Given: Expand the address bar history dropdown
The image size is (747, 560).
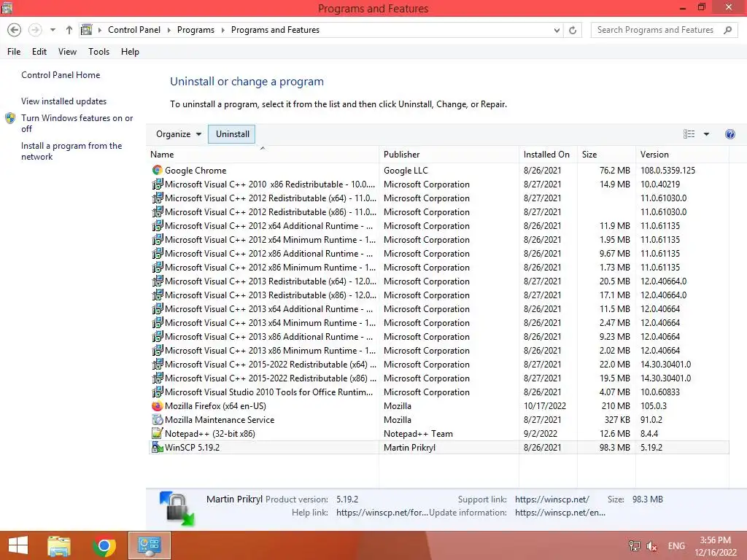Looking at the screenshot, I should click(x=557, y=30).
